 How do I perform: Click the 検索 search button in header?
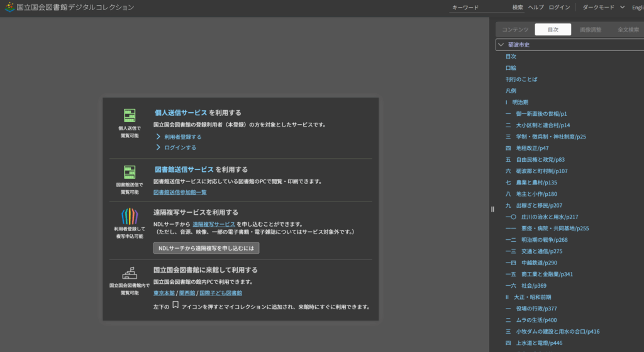(518, 8)
